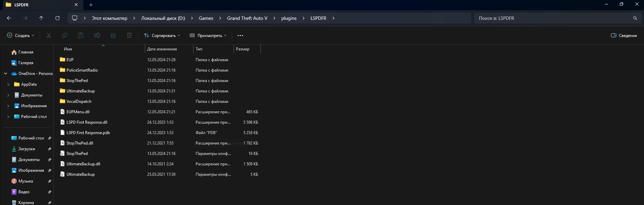Click the Cut scissors icon

(49, 35)
